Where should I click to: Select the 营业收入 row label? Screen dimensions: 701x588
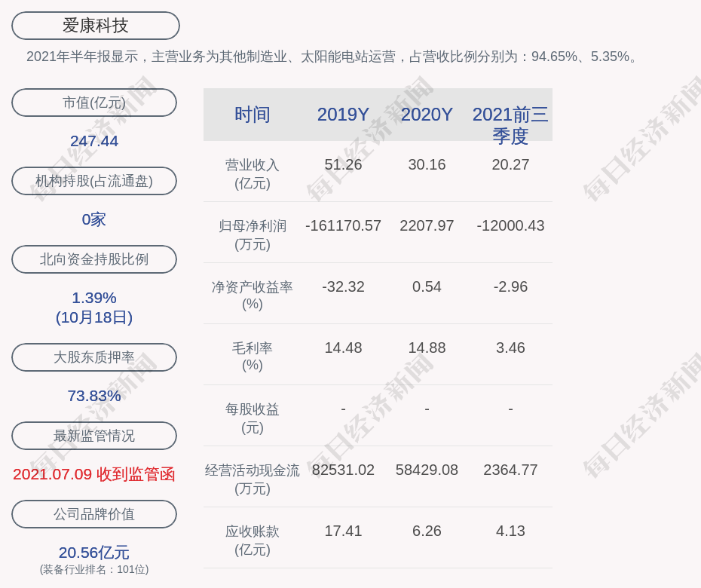[x=253, y=173]
